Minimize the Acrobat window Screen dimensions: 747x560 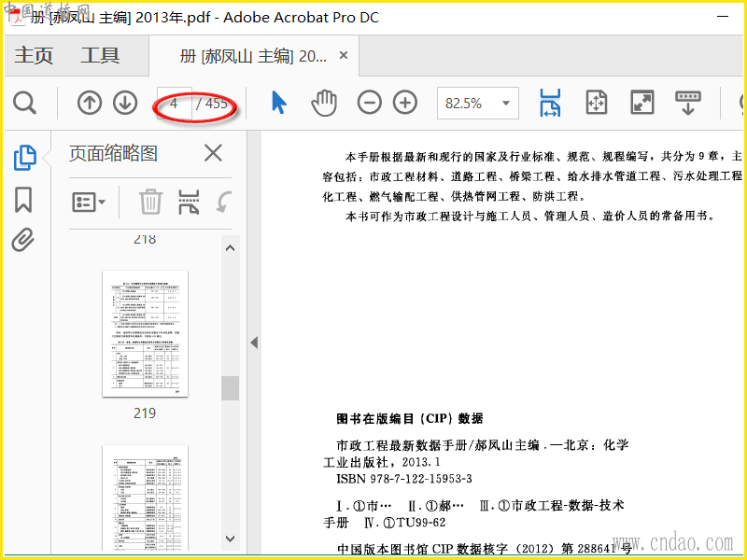(x=723, y=17)
